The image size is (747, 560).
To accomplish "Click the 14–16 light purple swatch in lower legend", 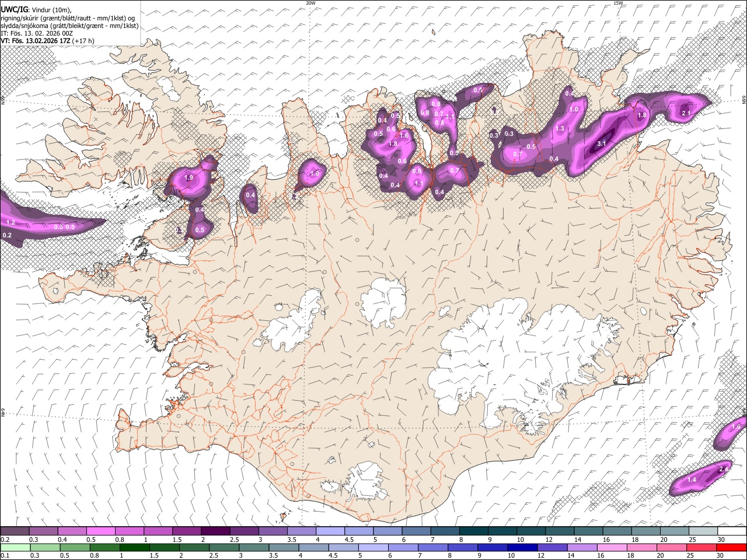I will click(581, 547).
